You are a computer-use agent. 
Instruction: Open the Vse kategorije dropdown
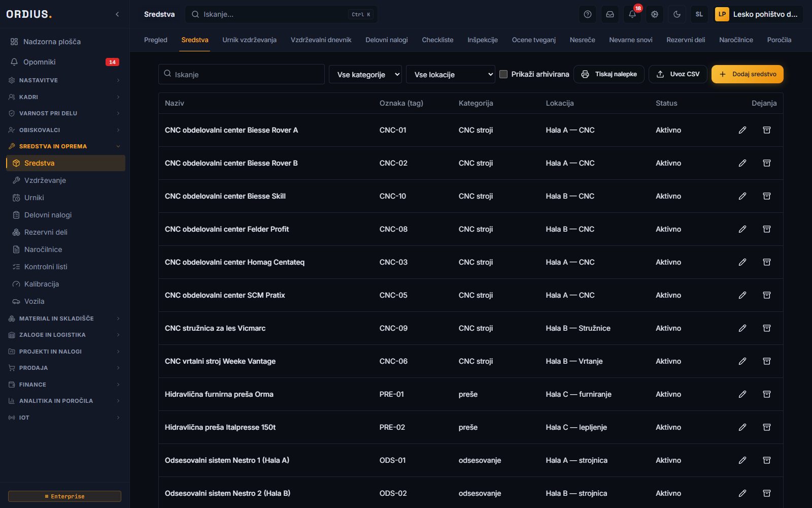(x=365, y=74)
